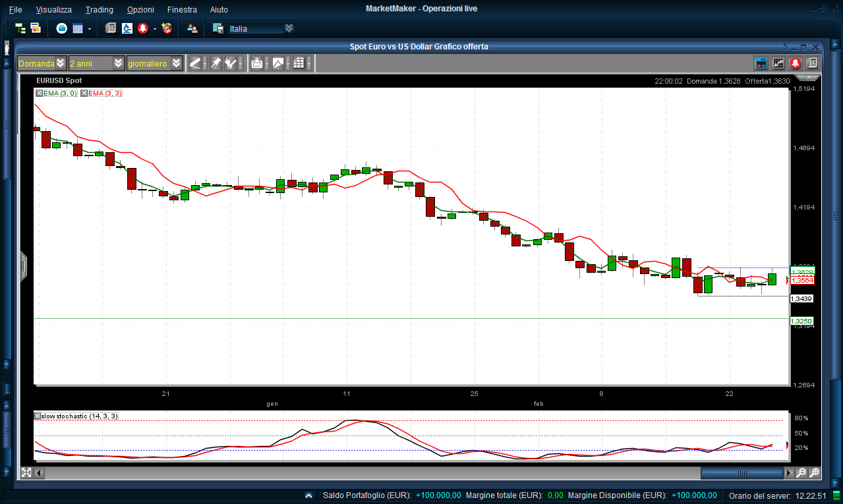The width and height of the screenshot is (843, 504).
Task: Click the fit-to-screen expand icon at bottom left
Action: pos(26,472)
